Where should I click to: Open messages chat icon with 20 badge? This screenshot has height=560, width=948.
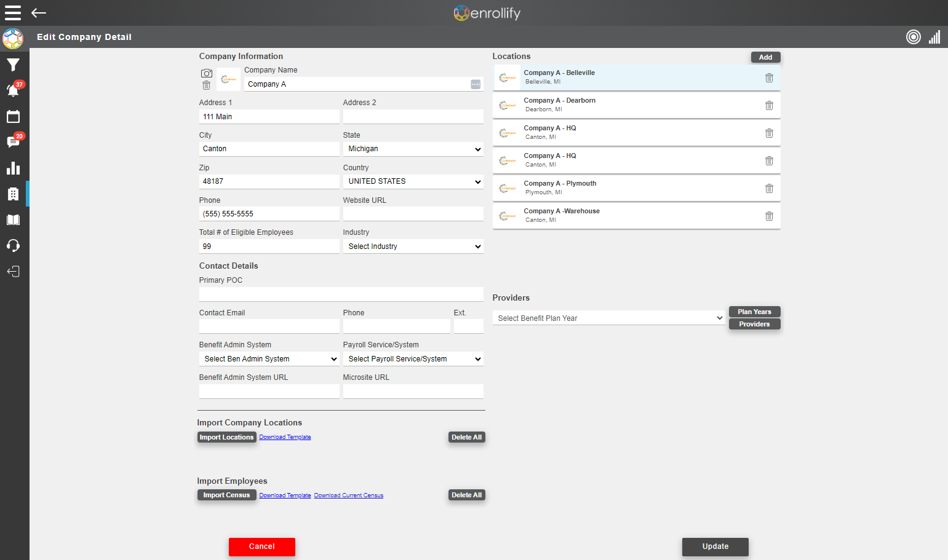click(x=13, y=142)
